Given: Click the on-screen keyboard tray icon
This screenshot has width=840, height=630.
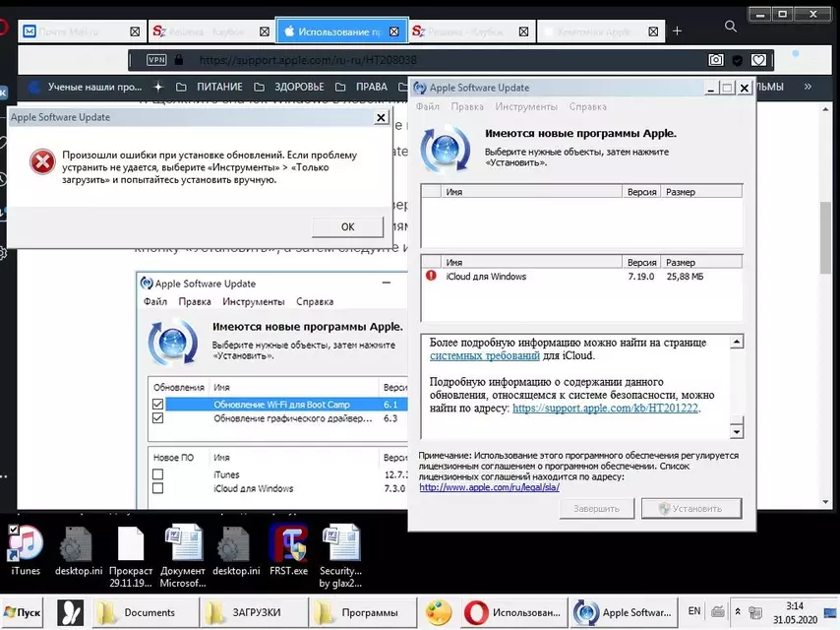Looking at the screenshot, I should (718, 611).
